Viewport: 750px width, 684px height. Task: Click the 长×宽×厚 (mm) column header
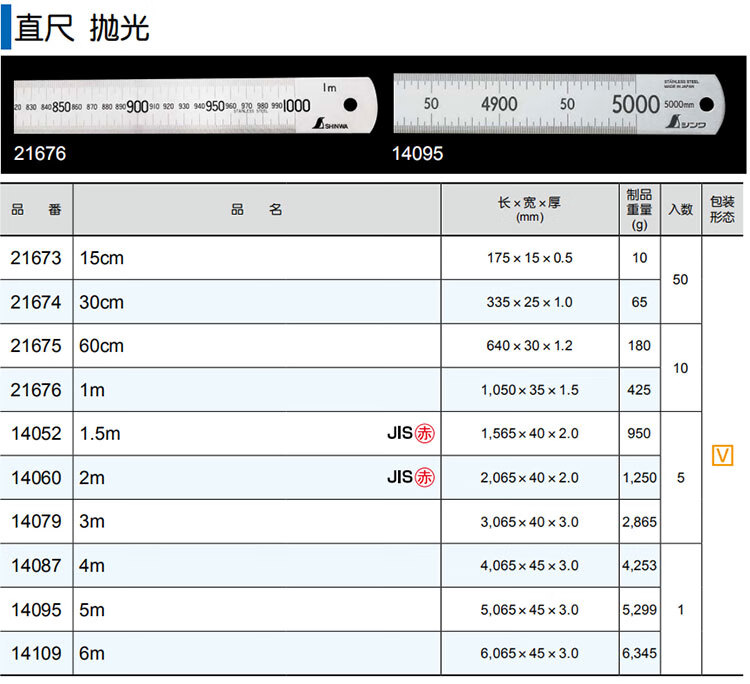click(529, 210)
